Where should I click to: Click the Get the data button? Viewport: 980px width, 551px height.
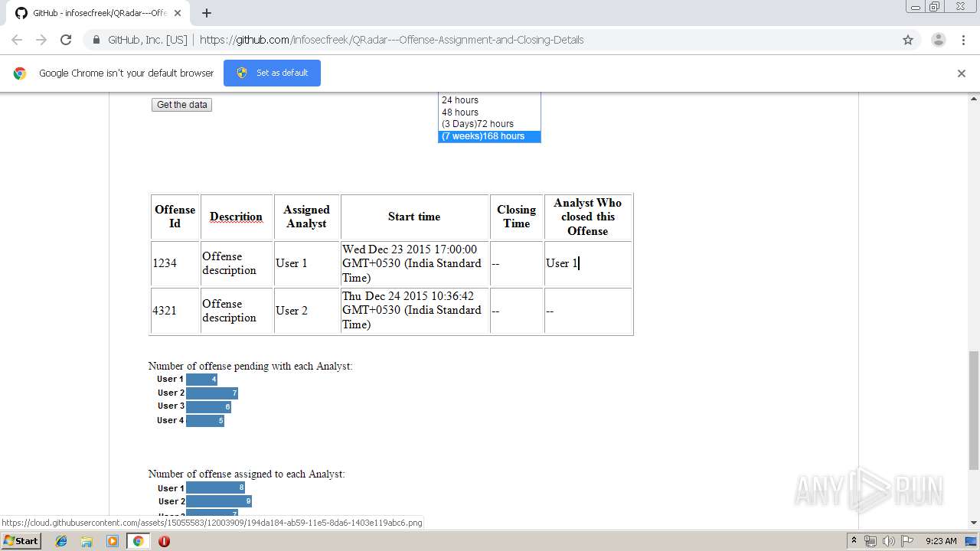tap(181, 105)
